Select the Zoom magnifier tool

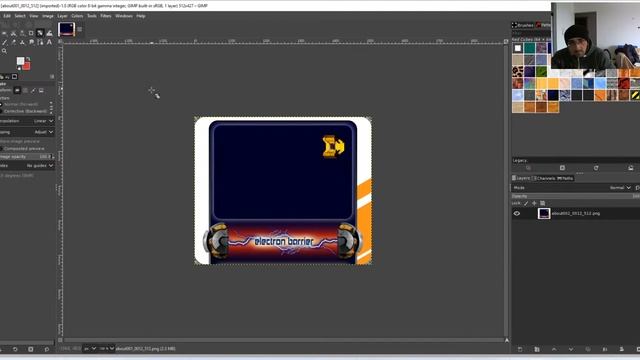pos(4,51)
